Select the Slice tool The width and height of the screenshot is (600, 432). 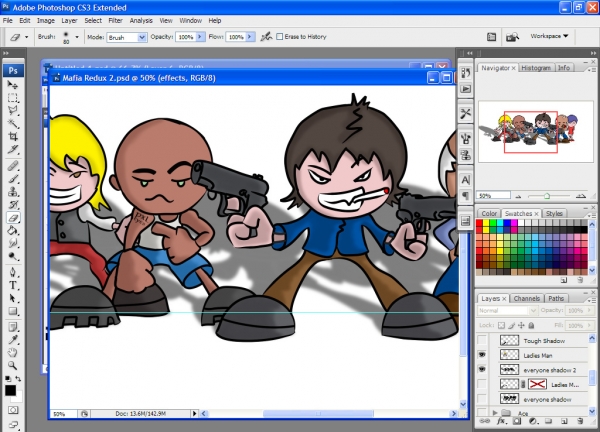(x=13, y=149)
